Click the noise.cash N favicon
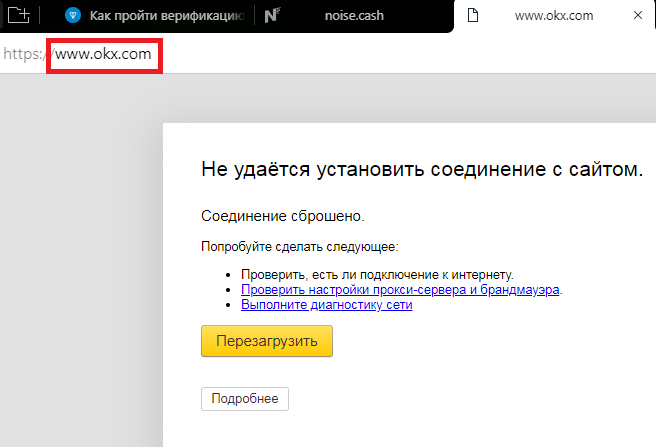This screenshot has width=656, height=447. [272, 15]
